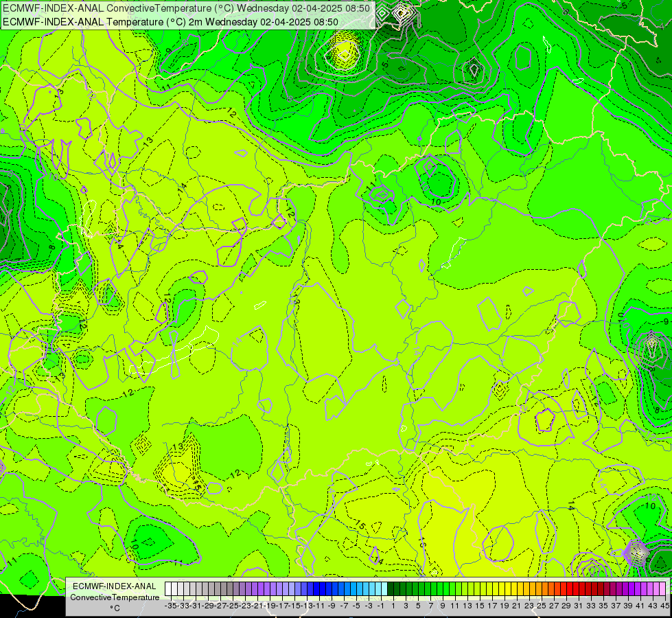Viewport: 672px width, 618px height.
Task: Select the Temperature 2m title line
Action: click(170, 22)
